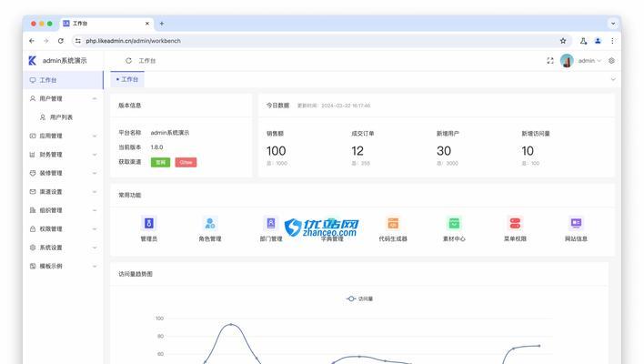Switch to the 工作台 page tab
Image resolution: width=644 pixels, height=364 pixels.
click(x=127, y=79)
